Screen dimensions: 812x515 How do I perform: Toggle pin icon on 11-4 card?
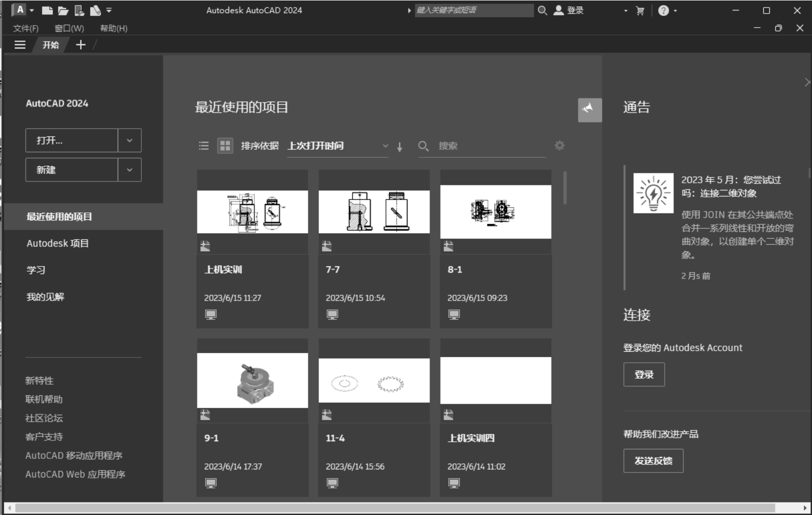coord(327,415)
